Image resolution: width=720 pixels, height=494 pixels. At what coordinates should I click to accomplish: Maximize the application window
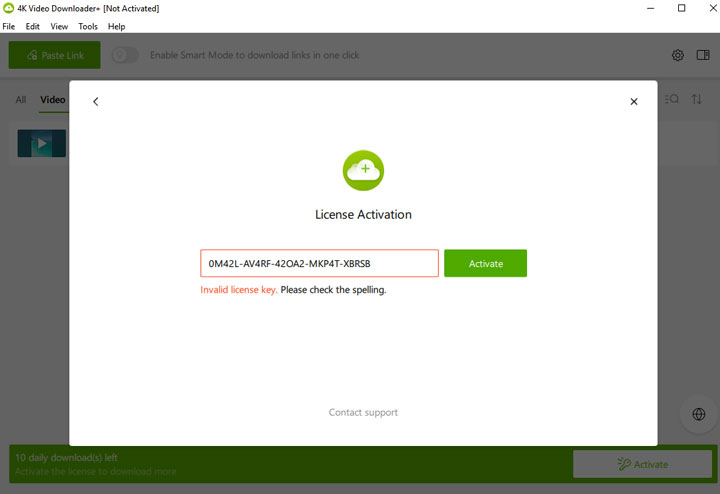coord(681,8)
